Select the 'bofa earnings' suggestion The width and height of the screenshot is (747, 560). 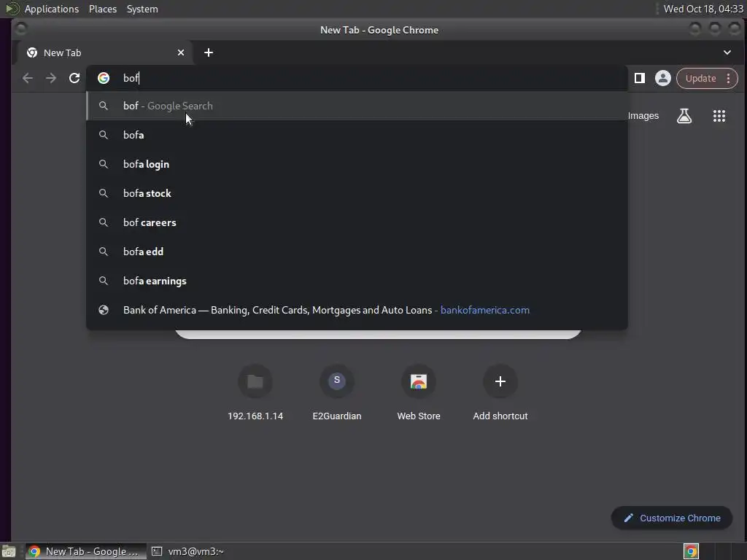pyautogui.click(x=357, y=281)
